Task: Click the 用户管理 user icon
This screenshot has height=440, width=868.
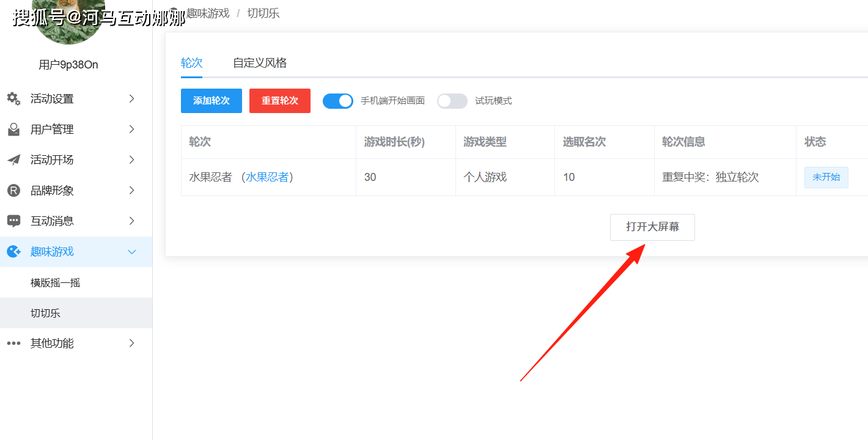Action: 13,129
